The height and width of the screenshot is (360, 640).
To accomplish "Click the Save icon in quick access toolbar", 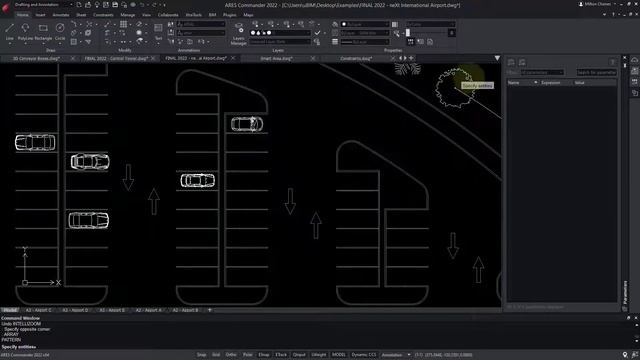I will pos(115,4).
